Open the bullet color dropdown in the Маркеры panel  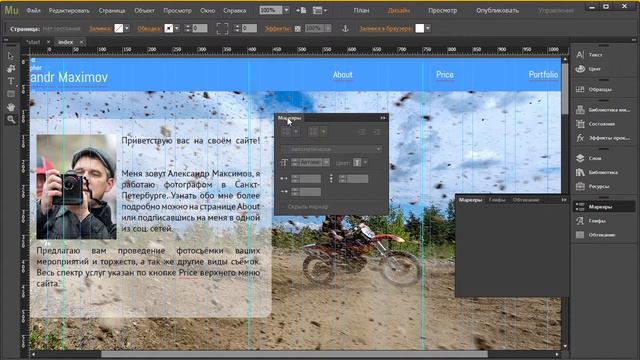click(365, 162)
